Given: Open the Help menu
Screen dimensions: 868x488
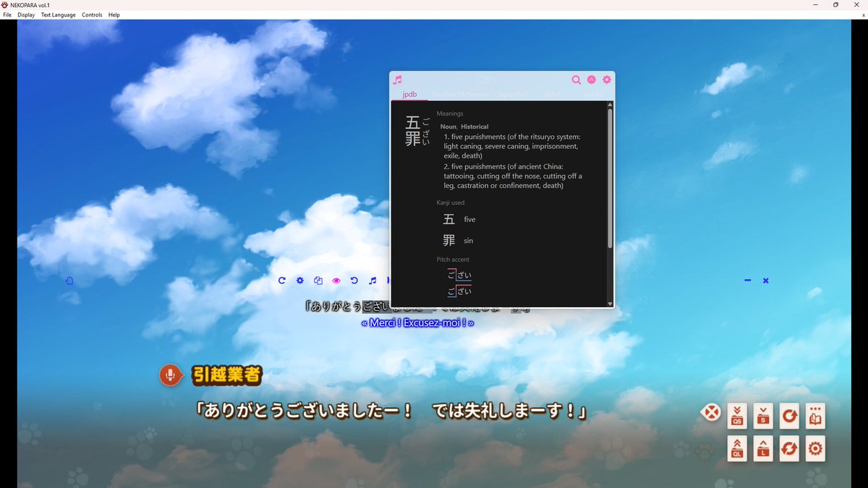Looking at the screenshot, I should [x=114, y=14].
